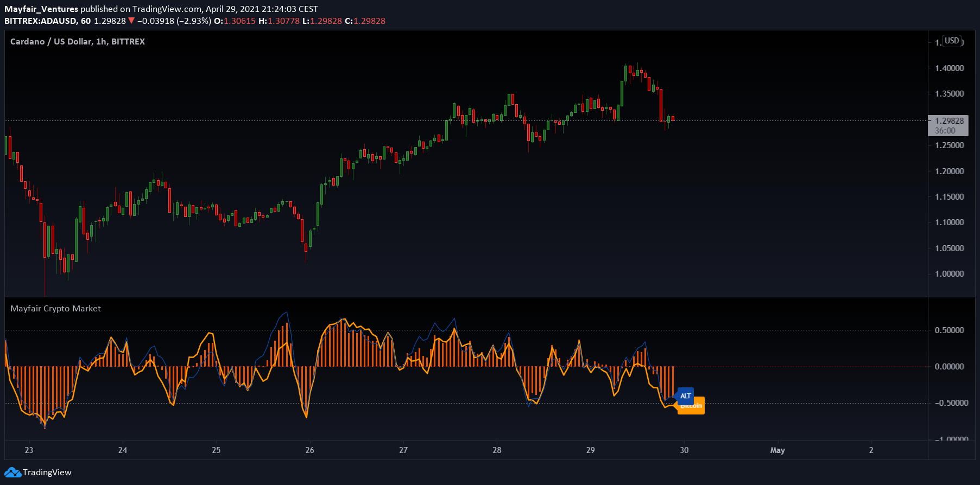Click the 0.00000 indicator axis label

click(x=950, y=367)
